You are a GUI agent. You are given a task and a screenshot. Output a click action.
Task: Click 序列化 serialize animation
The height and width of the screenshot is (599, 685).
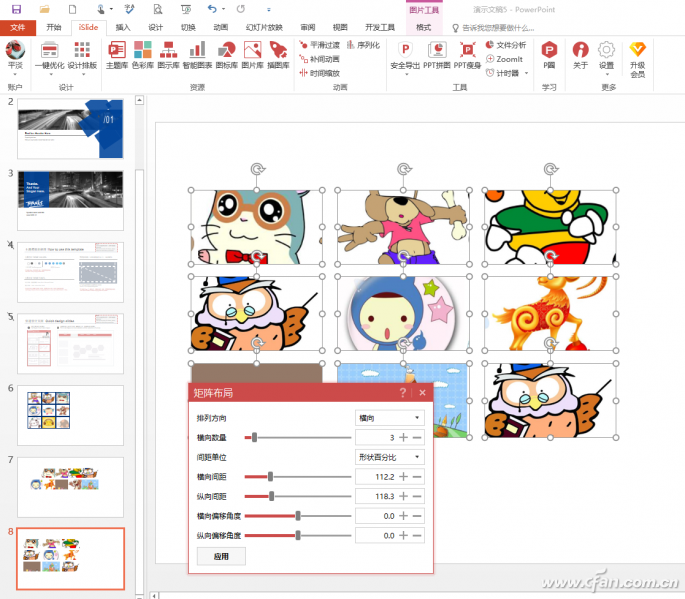coord(363,45)
